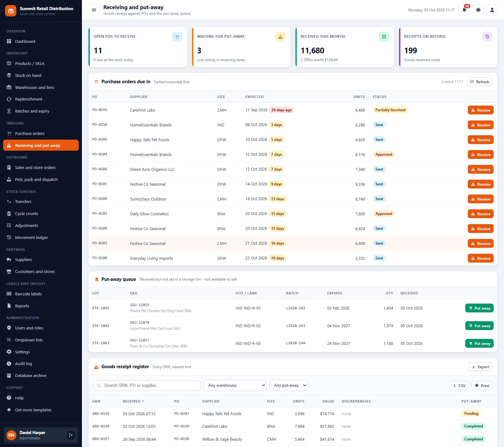Viewport: 504px width, 447px height.
Task: Click GRN-0198 in the register
Action: (x=101, y=426)
